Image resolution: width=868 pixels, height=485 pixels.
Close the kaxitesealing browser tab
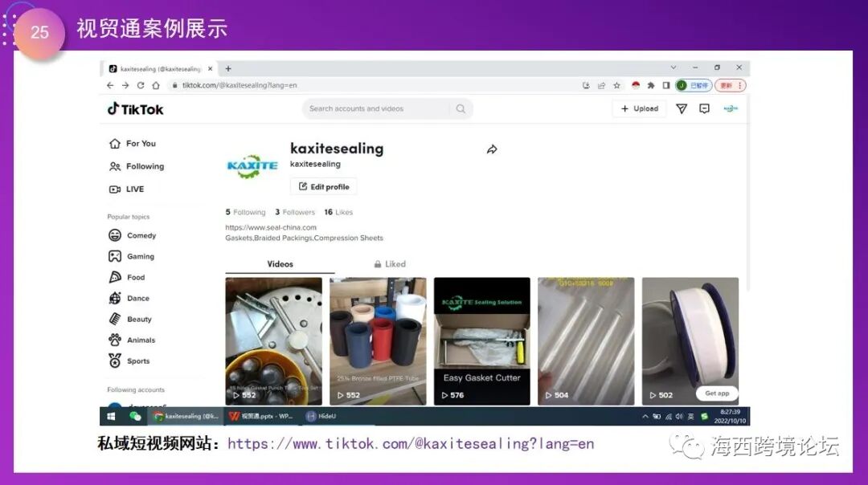(210, 68)
